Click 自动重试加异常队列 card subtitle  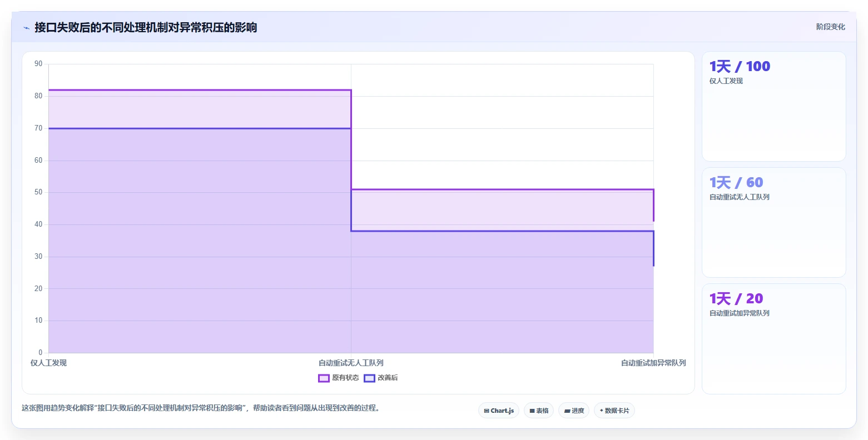(739, 313)
